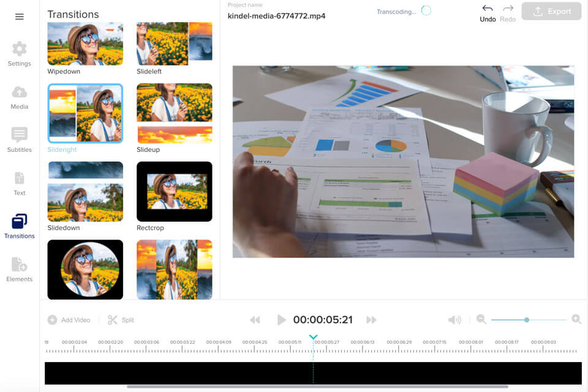
Task: Click timeline ruler mark 00:00:06:13
Action: point(363,342)
